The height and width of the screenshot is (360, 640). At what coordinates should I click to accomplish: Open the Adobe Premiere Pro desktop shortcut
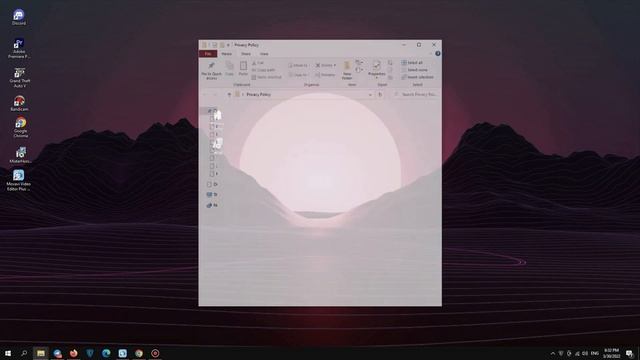[19, 49]
